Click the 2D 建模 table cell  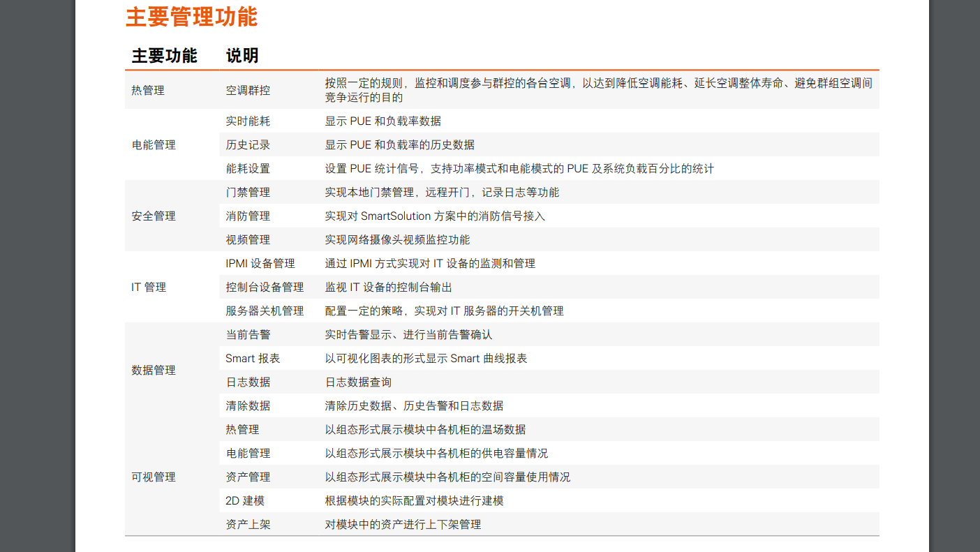click(245, 500)
